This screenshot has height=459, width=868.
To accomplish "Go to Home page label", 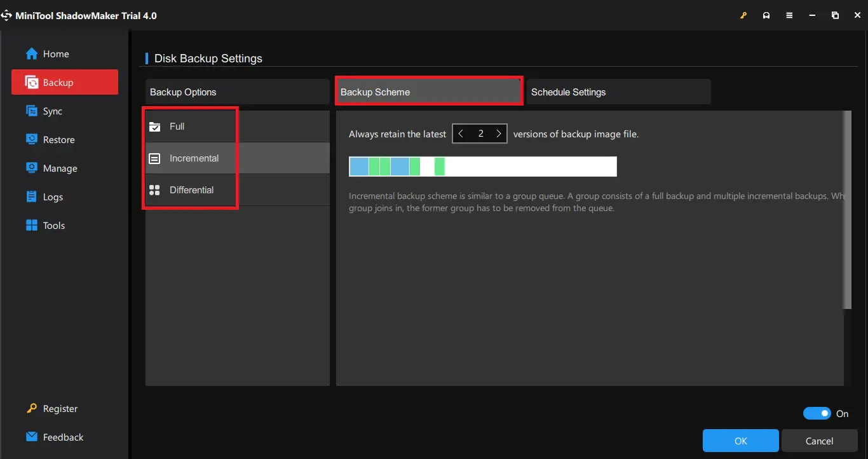I will click(56, 54).
